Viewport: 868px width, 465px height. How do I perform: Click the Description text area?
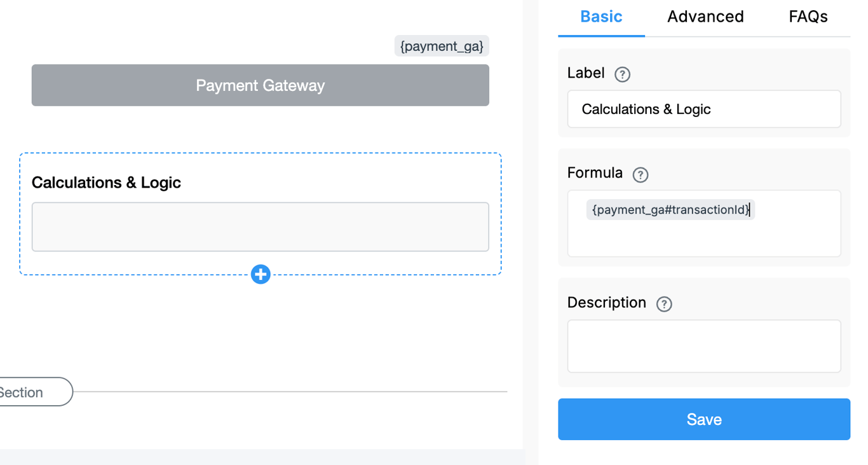pos(703,346)
